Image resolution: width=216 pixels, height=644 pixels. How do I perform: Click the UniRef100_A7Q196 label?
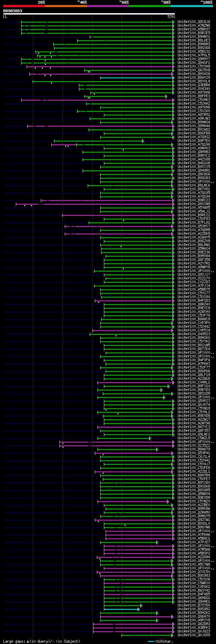(194, 145)
